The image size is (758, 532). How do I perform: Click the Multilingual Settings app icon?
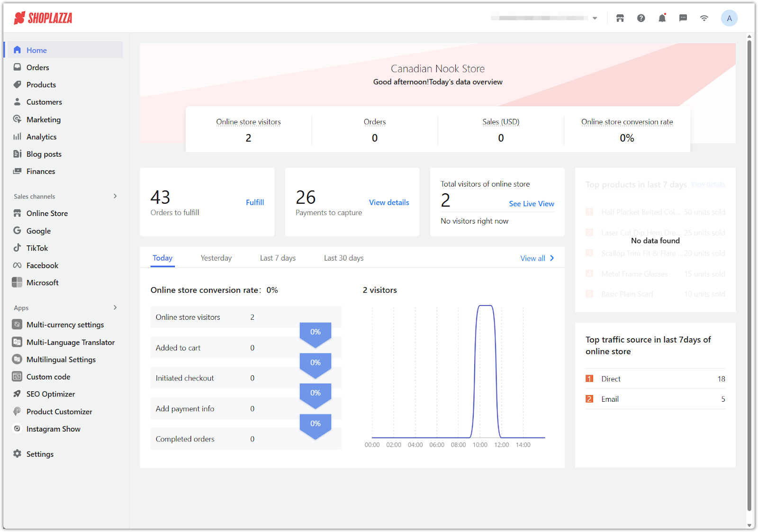[x=17, y=359]
